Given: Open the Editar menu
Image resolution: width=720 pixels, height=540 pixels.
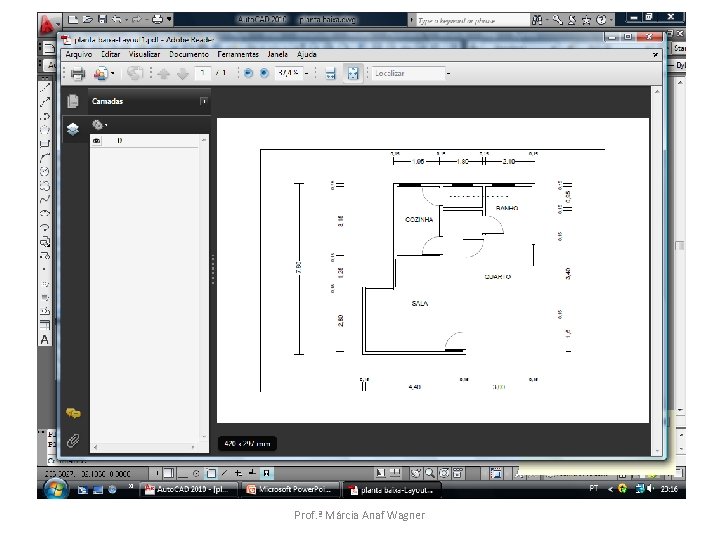Looking at the screenshot, I should click(x=110, y=54).
